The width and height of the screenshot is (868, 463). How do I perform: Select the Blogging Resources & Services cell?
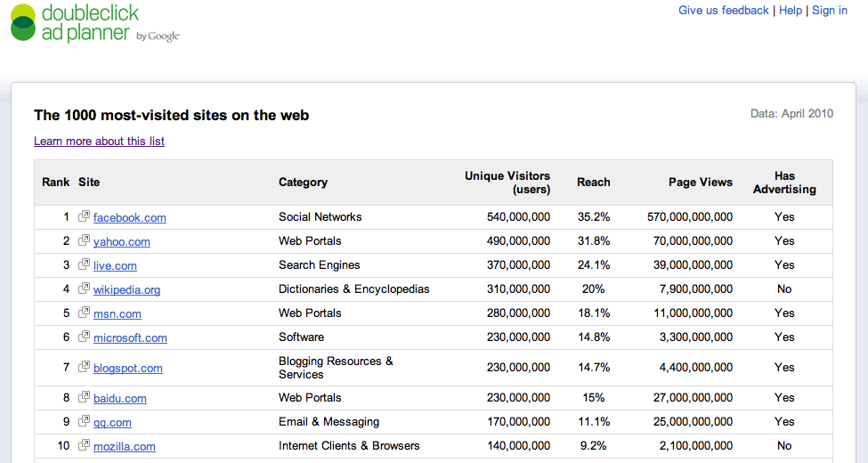[x=336, y=368]
